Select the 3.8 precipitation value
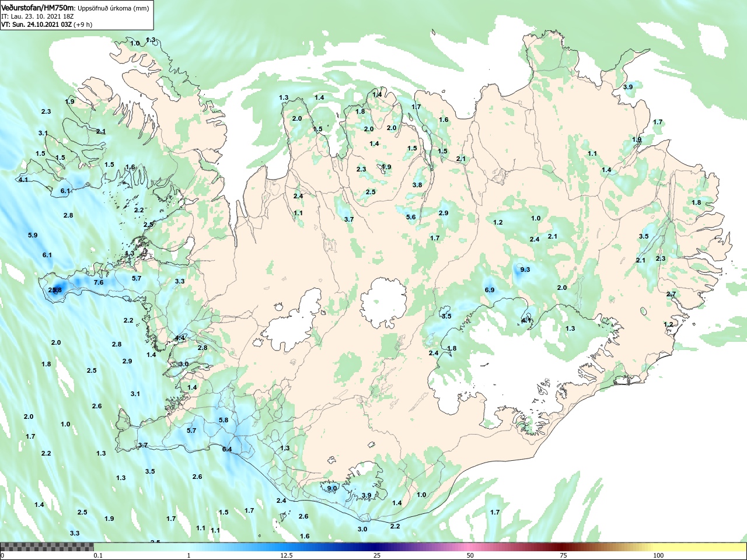747x560 pixels. pos(417,185)
